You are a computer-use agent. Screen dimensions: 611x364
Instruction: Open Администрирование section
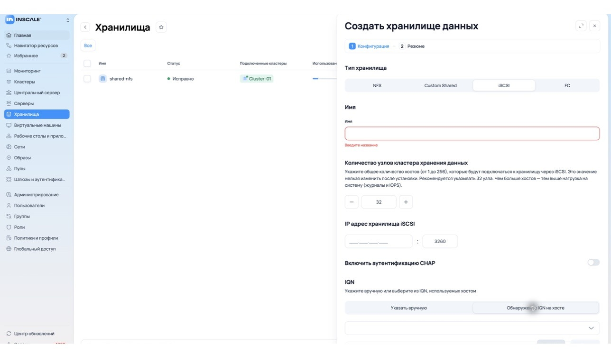[37, 195]
